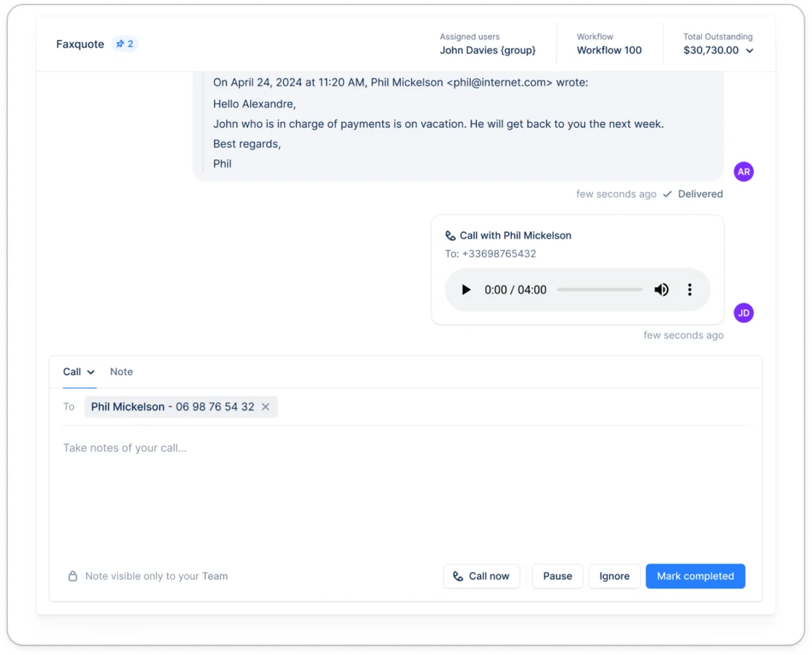Open audio player more options menu
The image size is (812, 655).
coord(689,289)
